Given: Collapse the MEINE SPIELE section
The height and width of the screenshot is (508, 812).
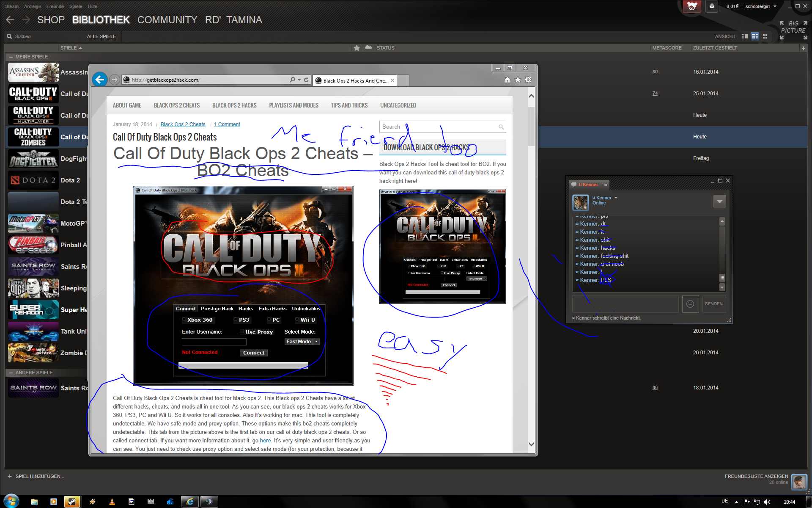Looking at the screenshot, I should pos(11,57).
